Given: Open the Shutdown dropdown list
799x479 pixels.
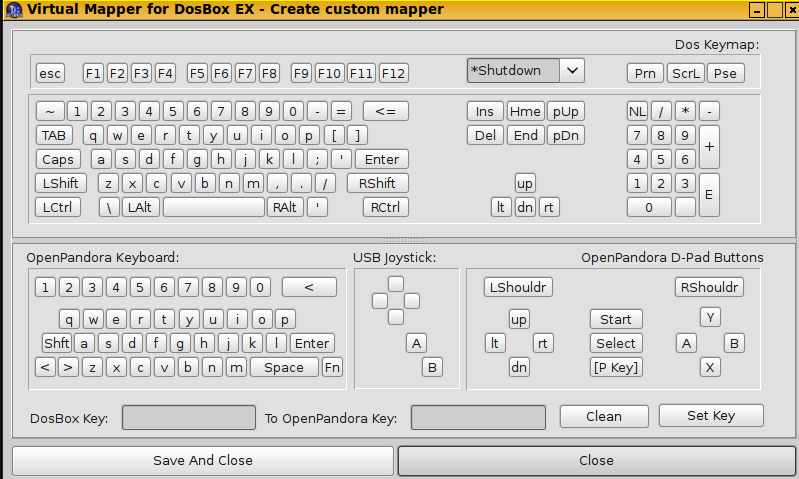Looking at the screenshot, I should (572, 71).
